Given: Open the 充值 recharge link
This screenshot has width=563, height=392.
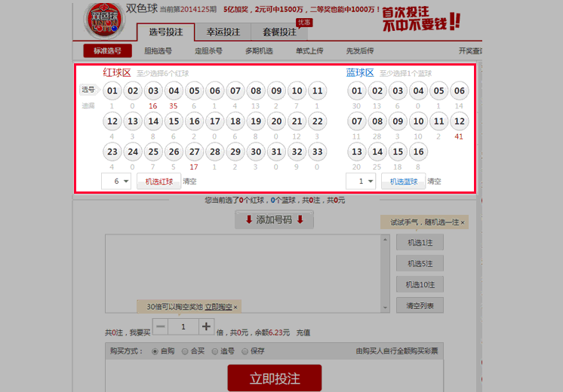Looking at the screenshot, I should coord(303,333).
